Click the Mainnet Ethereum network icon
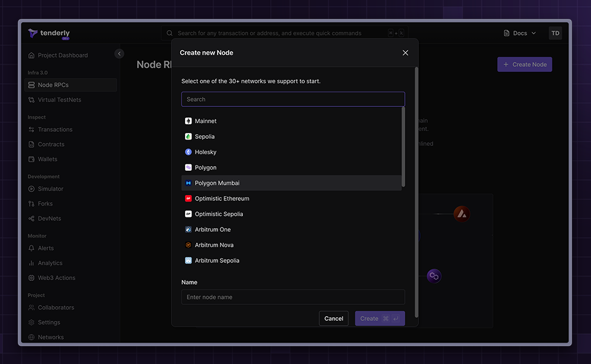This screenshot has height=364, width=591. tap(189, 121)
